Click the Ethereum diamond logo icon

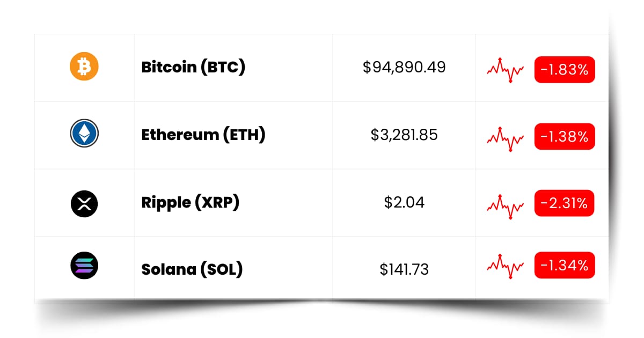[x=84, y=134]
